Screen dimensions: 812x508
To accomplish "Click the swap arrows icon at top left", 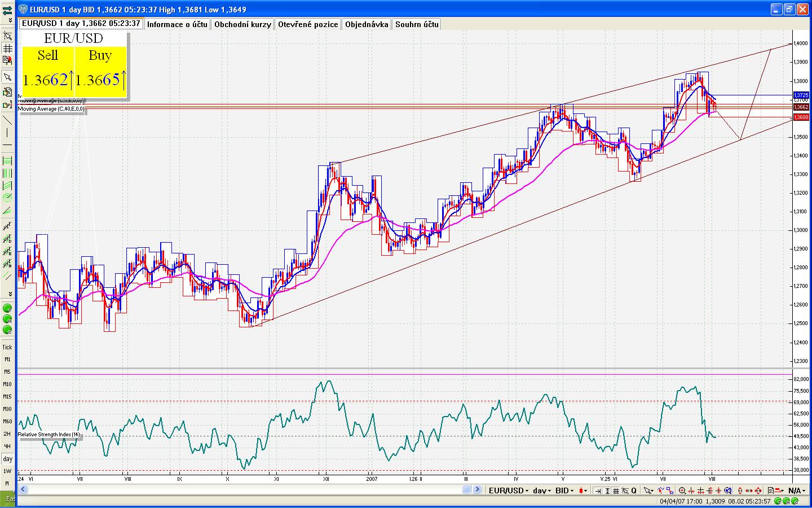I will click(7, 10).
